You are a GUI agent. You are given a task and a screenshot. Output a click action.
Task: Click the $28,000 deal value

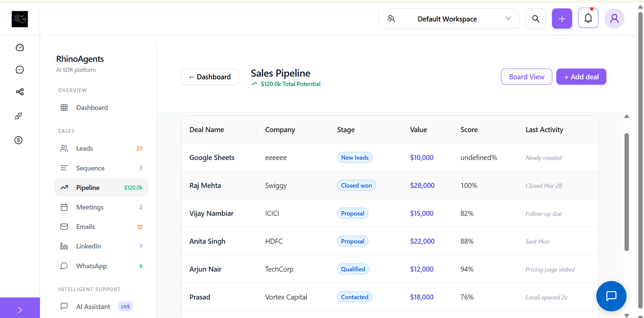coord(422,185)
